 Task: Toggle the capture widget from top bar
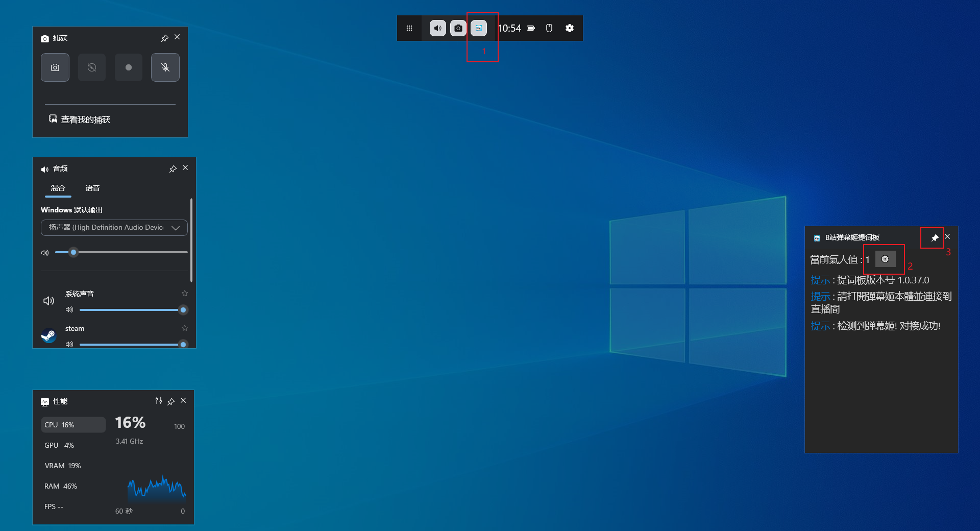[458, 28]
